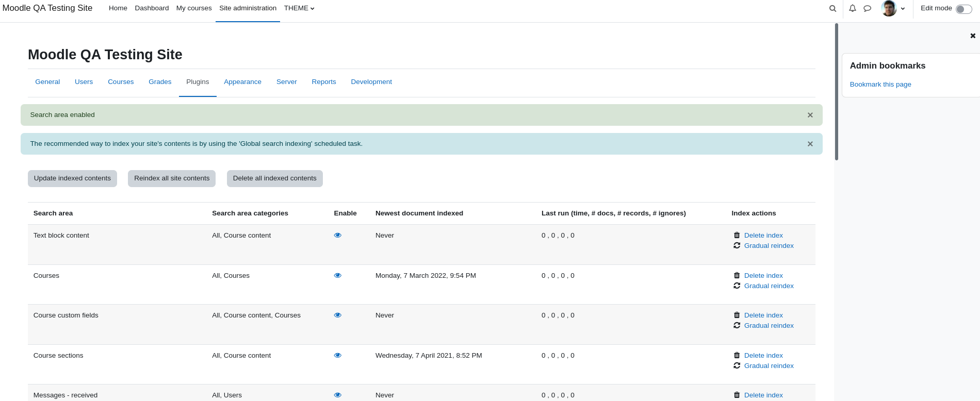Click 'Newest document indexed' column header
The height and width of the screenshot is (401, 980).
[419, 213]
